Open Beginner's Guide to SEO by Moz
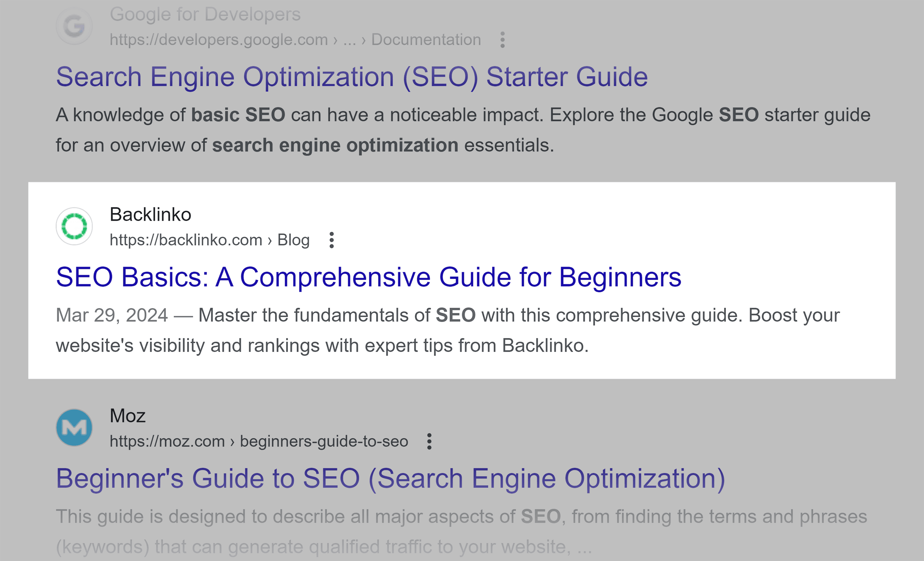Screen dimensions: 924x561 pos(390,478)
